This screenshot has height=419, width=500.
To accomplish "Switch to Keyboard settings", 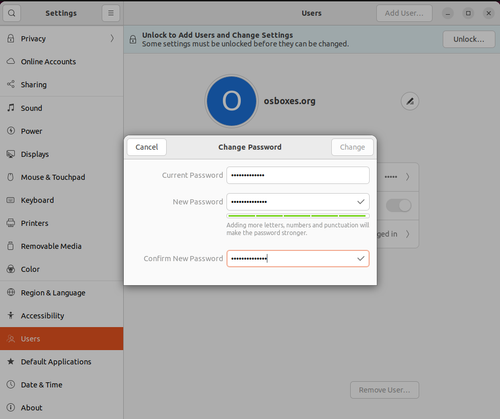I will [62, 200].
